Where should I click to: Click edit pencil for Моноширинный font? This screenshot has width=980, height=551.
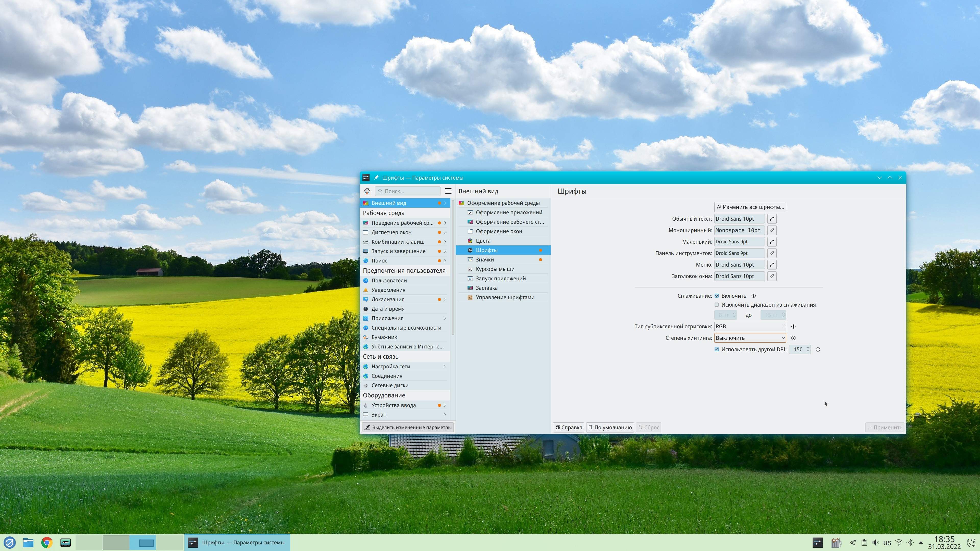pyautogui.click(x=771, y=230)
